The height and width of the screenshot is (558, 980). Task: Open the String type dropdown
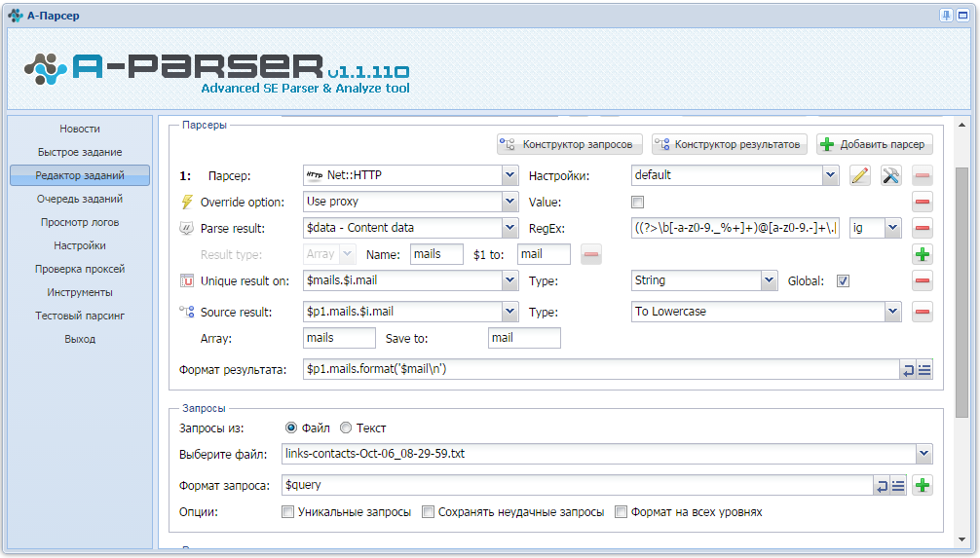(769, 280)
